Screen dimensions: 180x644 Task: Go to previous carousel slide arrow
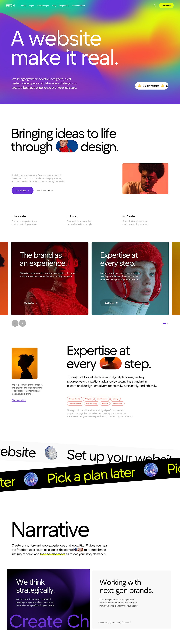pos(15,323)
